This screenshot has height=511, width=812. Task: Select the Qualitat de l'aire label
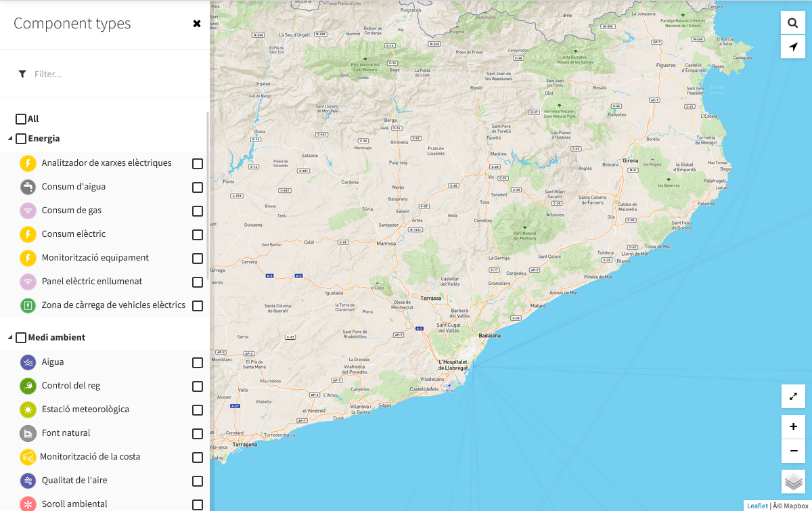(74, 481)
